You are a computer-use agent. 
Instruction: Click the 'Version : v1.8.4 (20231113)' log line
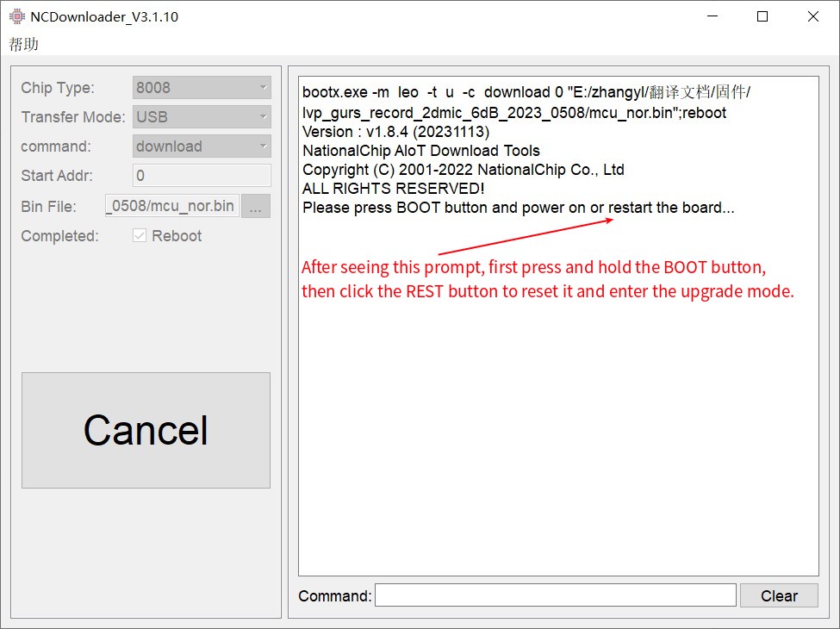coord(396,132)
